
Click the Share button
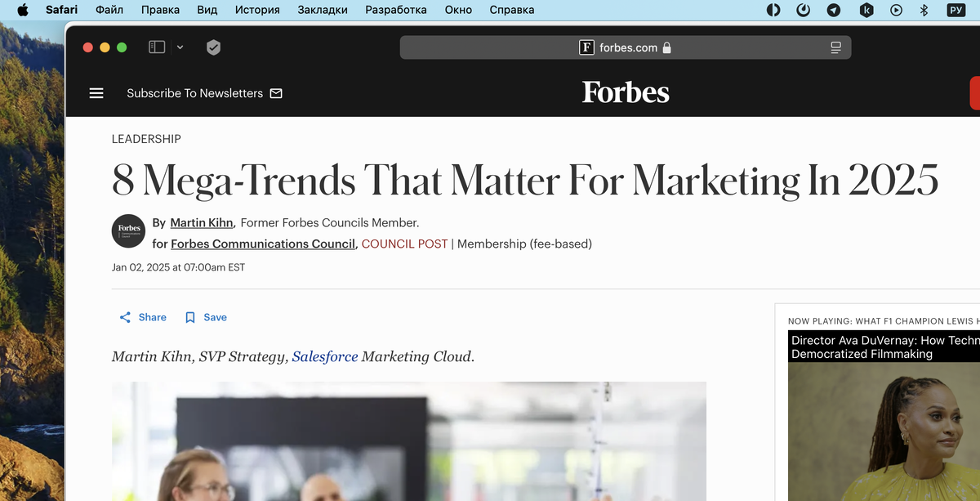[143, 317]
